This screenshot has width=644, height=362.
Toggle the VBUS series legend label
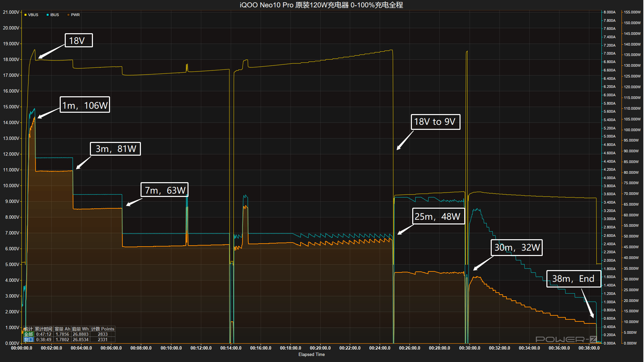pyautogui.click(x=33, y=15)
